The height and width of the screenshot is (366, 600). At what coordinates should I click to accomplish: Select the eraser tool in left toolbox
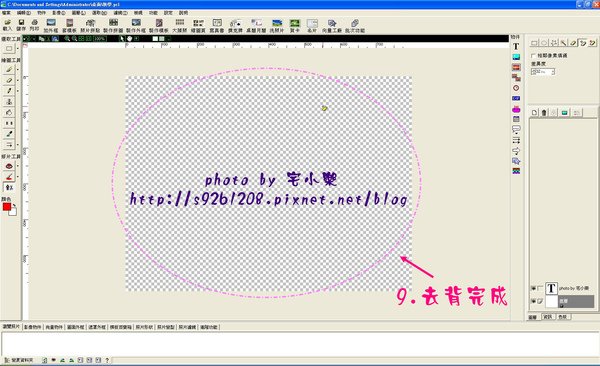pos(9,80)
